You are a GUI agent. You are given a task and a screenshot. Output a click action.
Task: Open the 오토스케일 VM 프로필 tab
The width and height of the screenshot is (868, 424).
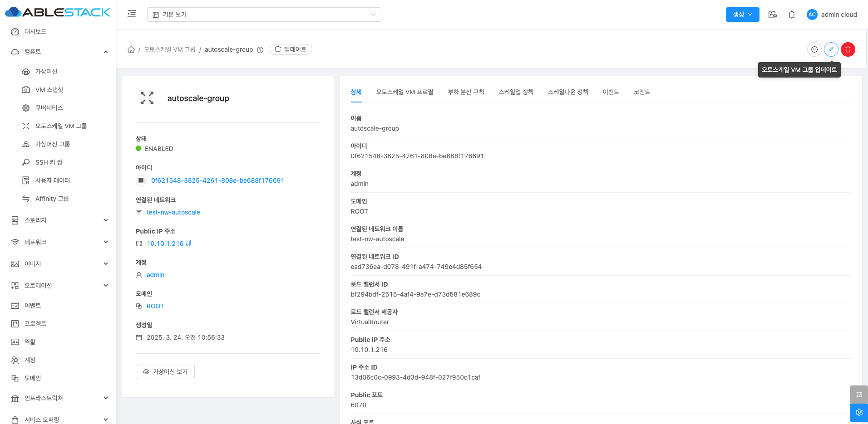click(x=404, y=92)
